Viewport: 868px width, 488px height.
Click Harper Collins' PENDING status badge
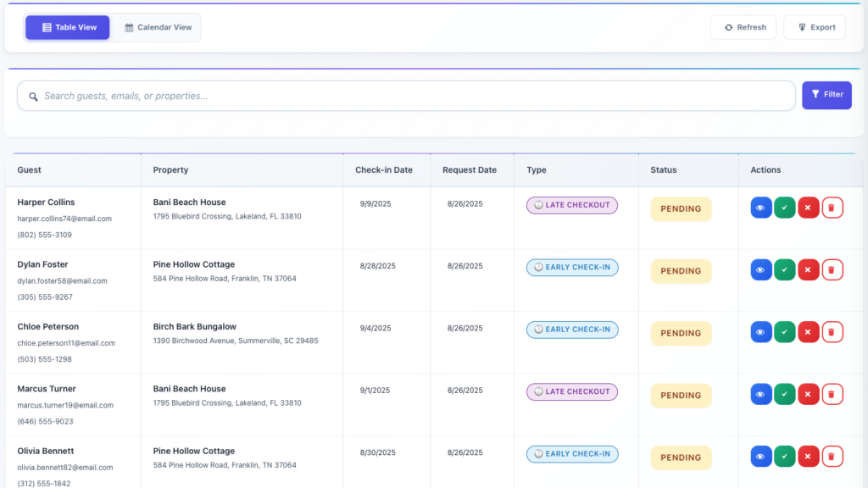click(x=681, y=208)
